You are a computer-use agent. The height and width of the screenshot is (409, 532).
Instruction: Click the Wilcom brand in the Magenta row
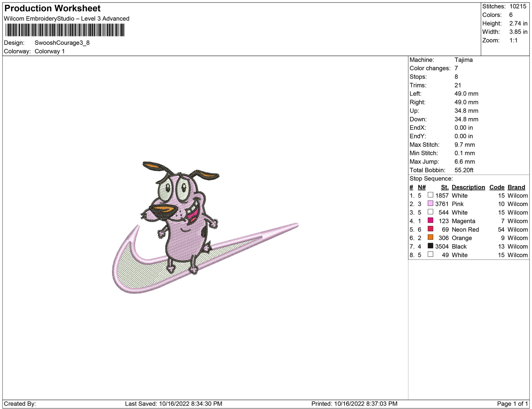pos(518,221)
